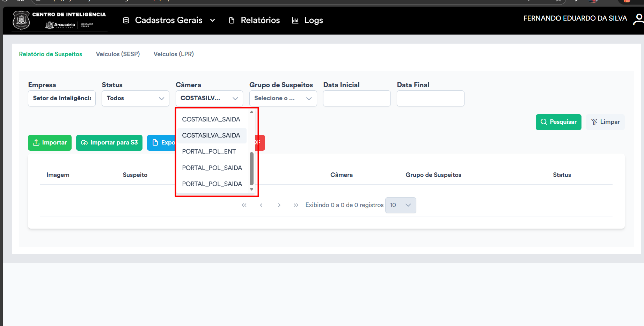Image resolution: width=644 pixels, height=326 pixels.
Task: Switch to the Veículos (LPR) tab
Action: (x=174, y=54)
